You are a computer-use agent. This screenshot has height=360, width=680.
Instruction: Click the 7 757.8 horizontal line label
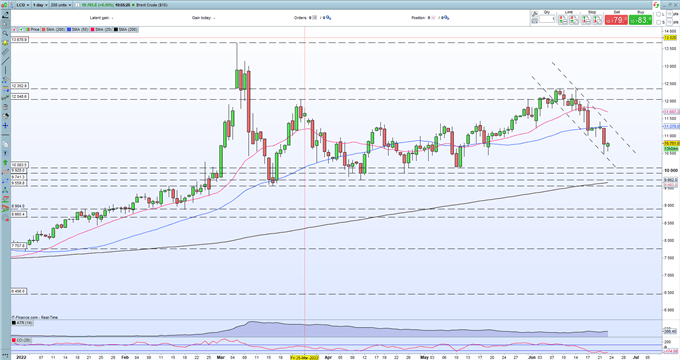point(19,245)
